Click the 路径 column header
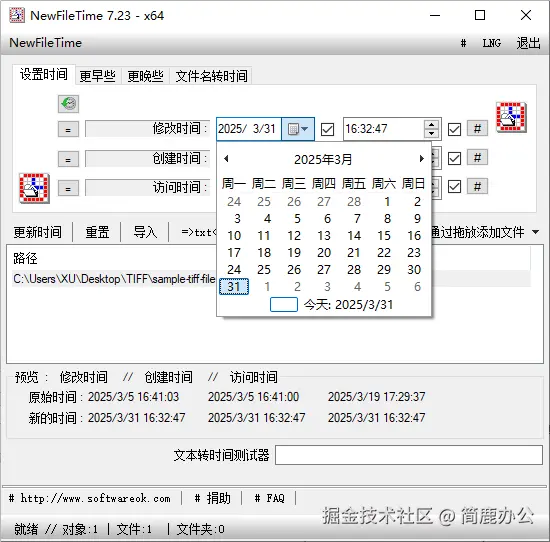The image size is (550, 542). [25, 258]
